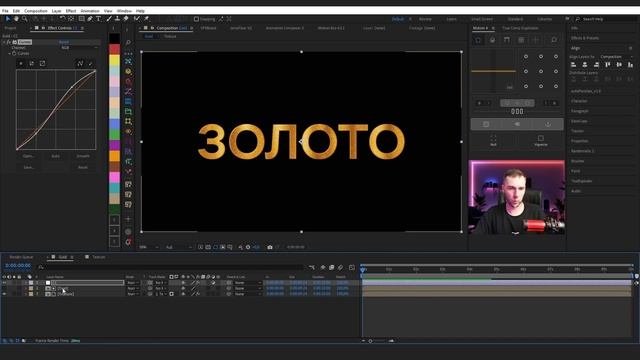Select the Brush tool

(109, 19)
